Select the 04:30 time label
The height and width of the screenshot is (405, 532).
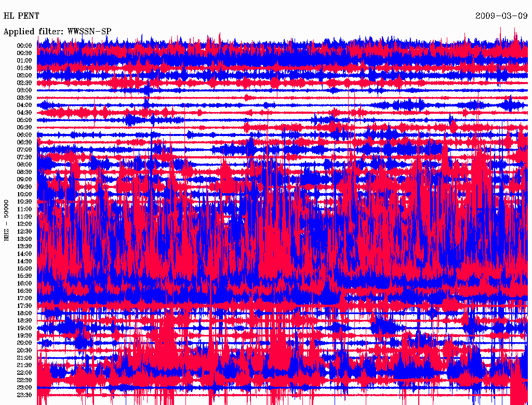tap(24, 113)
